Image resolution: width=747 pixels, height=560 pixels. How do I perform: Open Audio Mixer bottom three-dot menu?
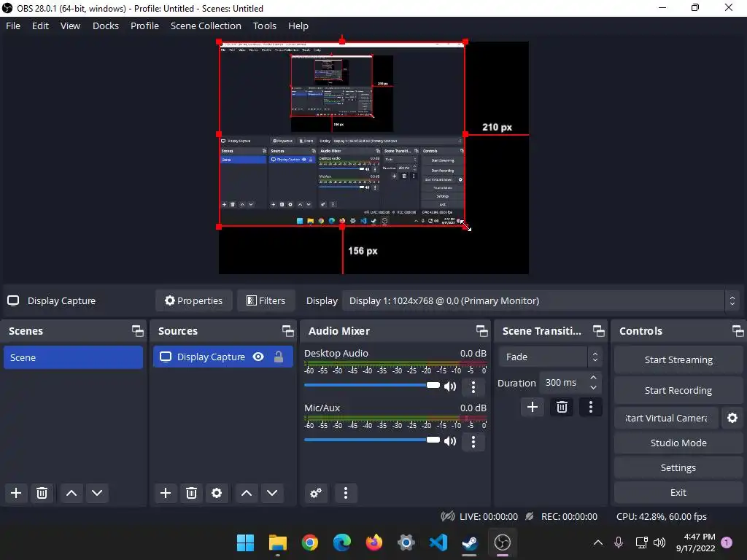click(346, 493)
